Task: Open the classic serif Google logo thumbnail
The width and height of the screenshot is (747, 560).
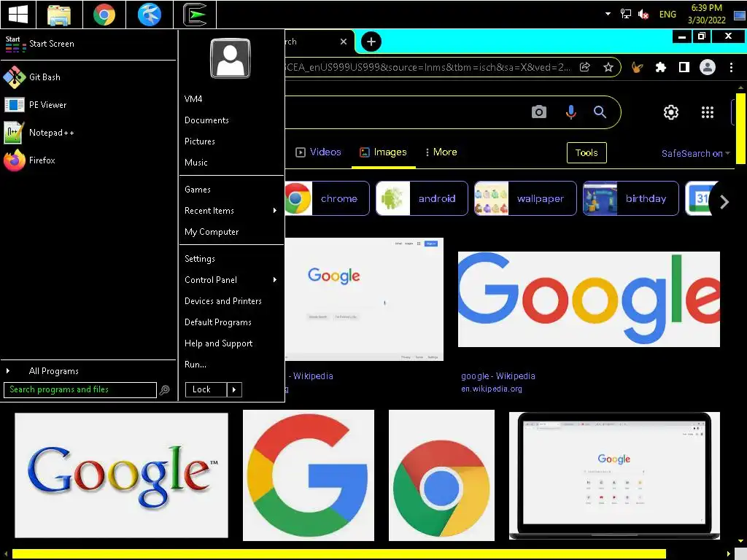Action: (122, 475)
